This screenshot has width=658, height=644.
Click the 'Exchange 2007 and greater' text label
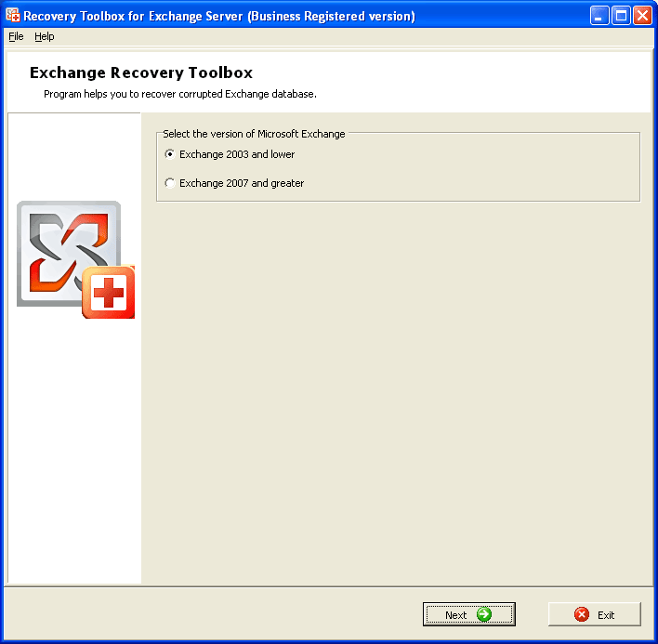click(x=242, y=183)
